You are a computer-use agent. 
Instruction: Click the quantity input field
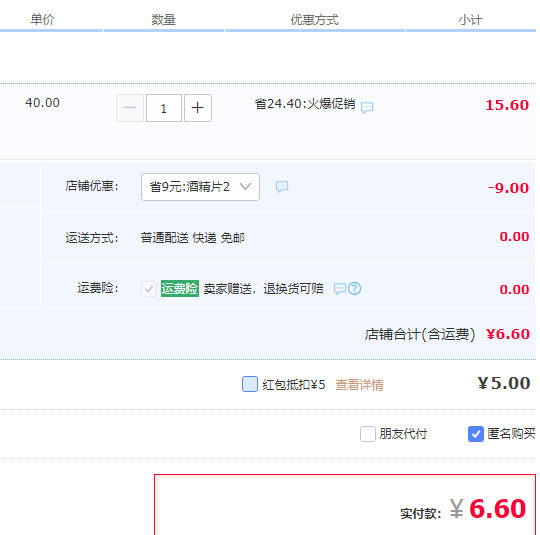pyautogui.click(x=164, y=108)
